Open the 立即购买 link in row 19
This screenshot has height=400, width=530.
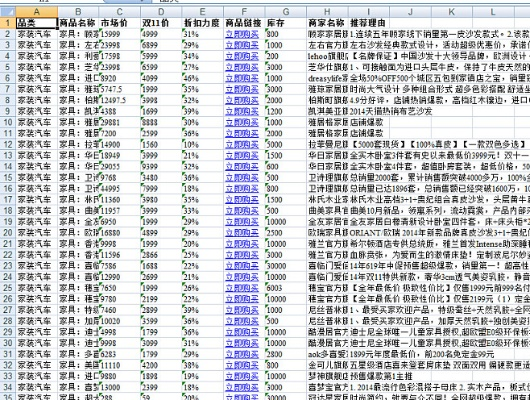click(x=242, y=221)
